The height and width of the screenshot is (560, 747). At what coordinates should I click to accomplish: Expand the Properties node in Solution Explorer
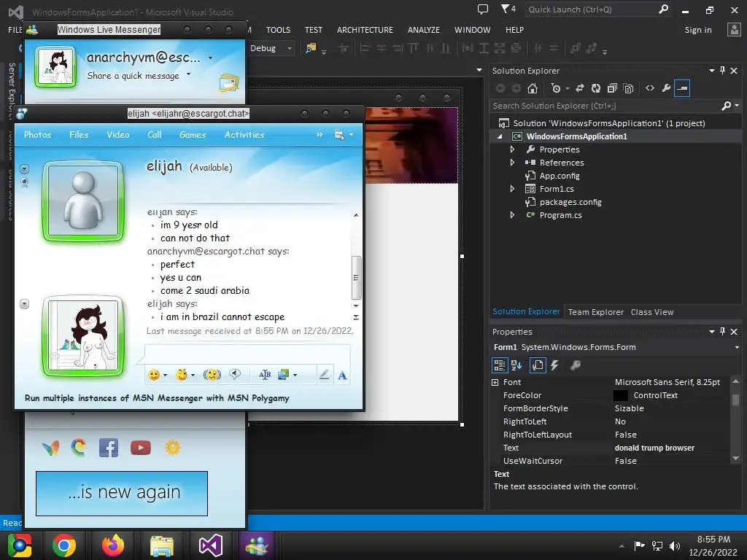(x=513, y=149)
